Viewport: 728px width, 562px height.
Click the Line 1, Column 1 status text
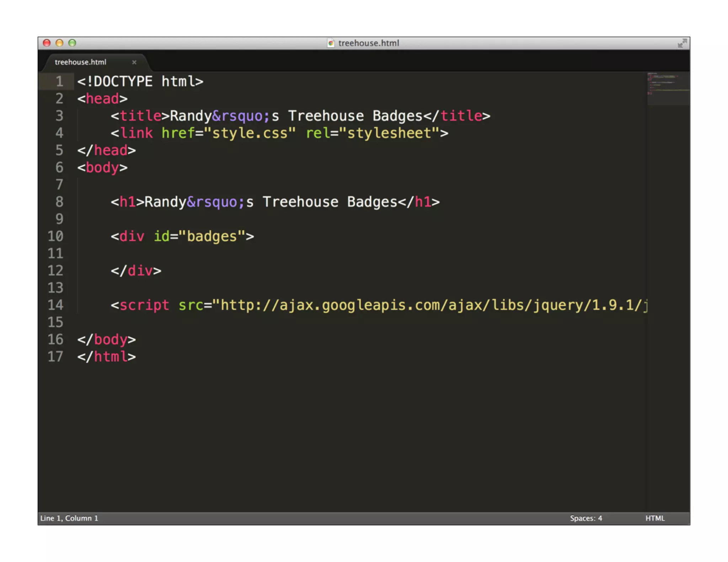69,518
